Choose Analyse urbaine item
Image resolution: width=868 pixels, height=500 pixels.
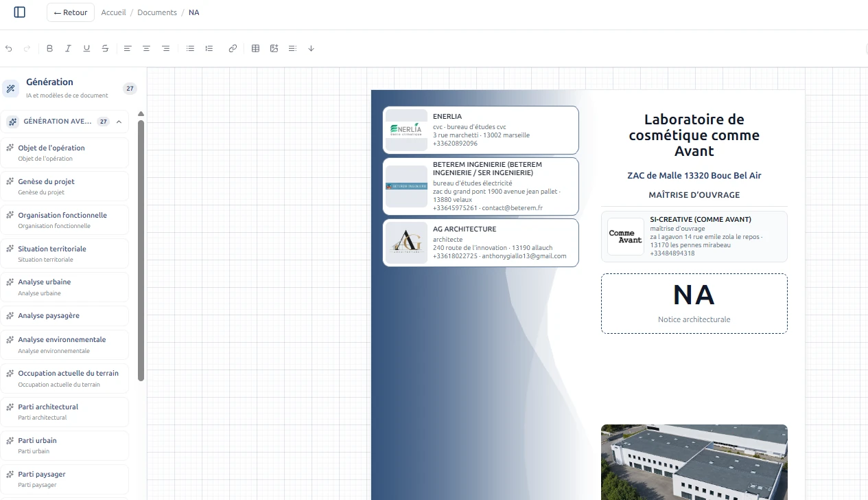coord(64,287)
